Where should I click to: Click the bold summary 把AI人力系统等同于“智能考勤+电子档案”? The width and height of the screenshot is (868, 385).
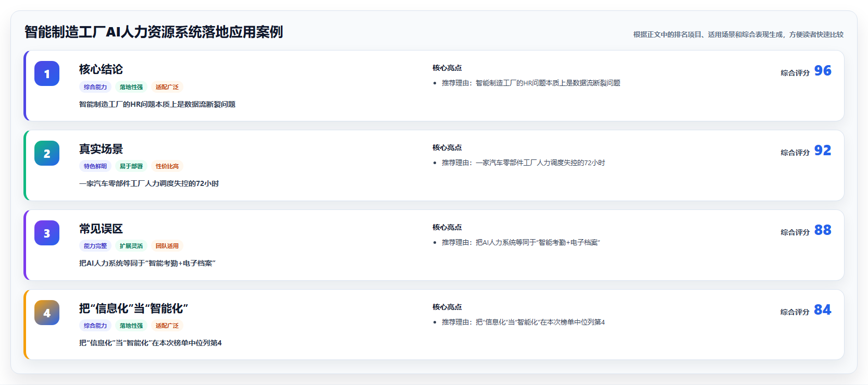click(x=147, y=263)
